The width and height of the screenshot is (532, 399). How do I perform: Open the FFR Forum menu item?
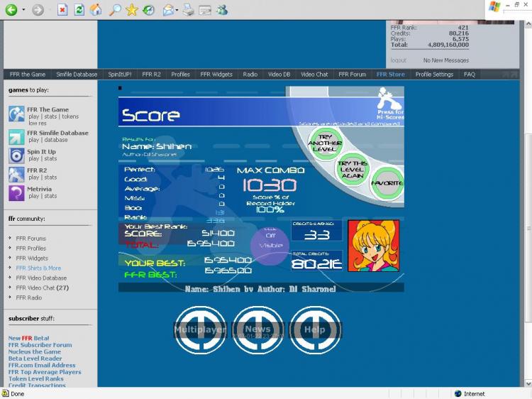352,75
